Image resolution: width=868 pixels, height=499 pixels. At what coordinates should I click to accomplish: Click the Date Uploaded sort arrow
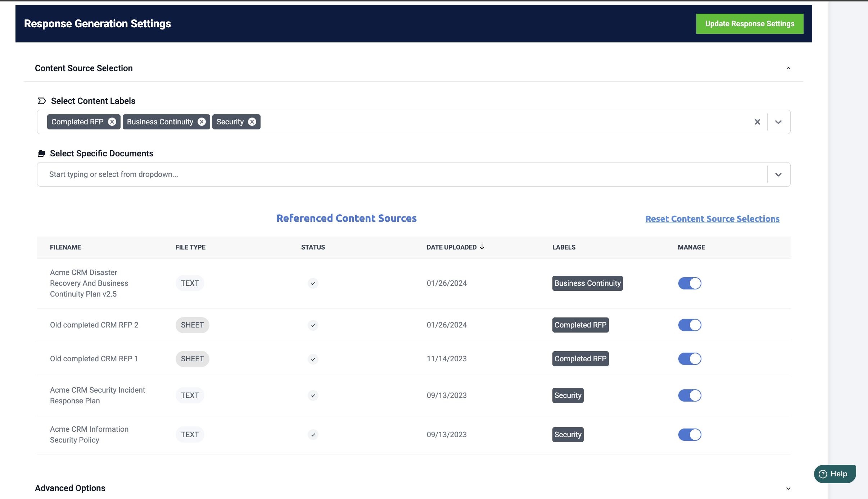pos(482,247)
